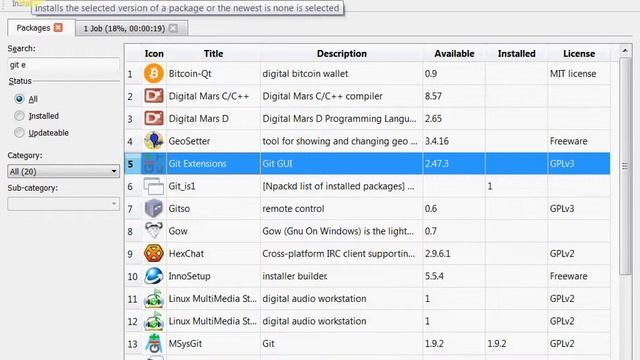Click MSysGit installed version 1.9.2 cell

(516, 343)
